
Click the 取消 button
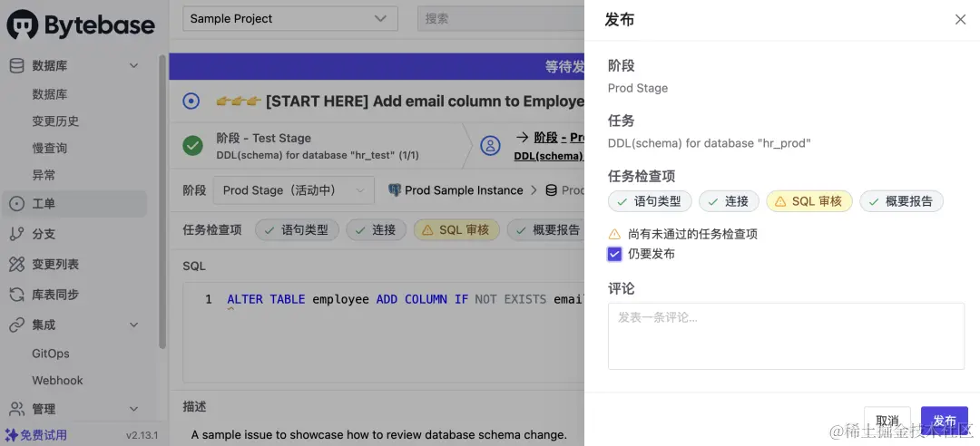pos(887,421)
